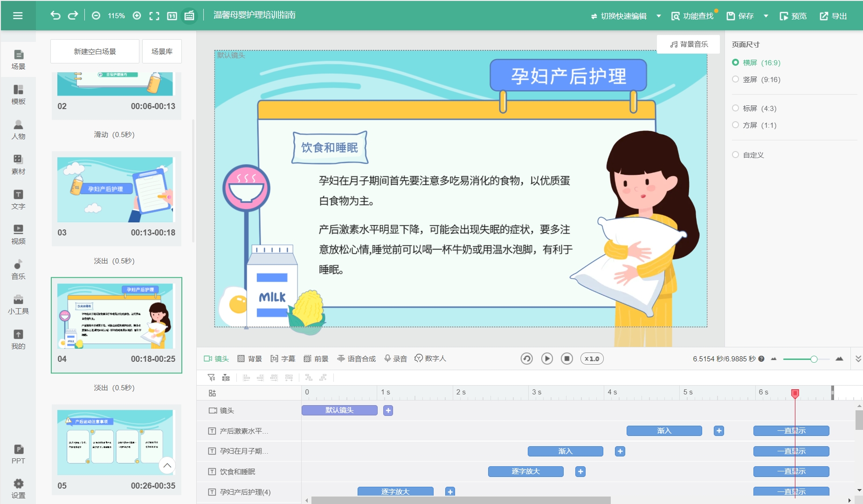Add animation on 孕妇在月子期 row
The height and width of the screenshot is (504, 863).
point(620,451)
